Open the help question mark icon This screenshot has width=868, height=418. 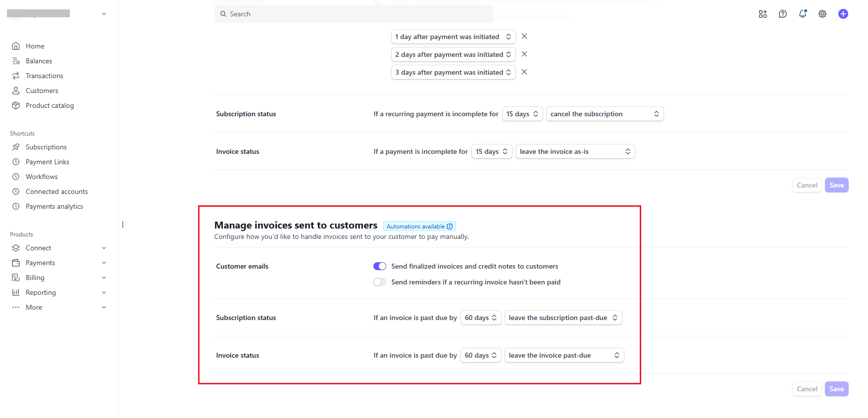pyautogui.click(x=782, y=14)
